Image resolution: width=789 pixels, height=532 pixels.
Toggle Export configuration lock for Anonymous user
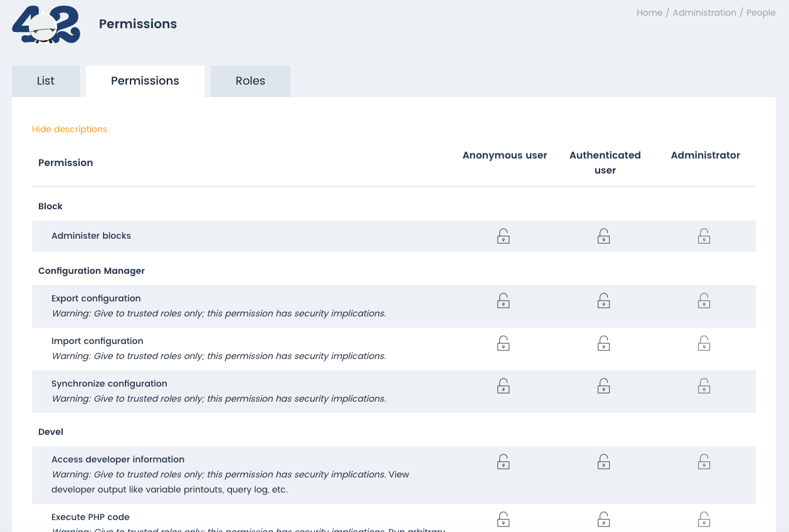[504, 301]
